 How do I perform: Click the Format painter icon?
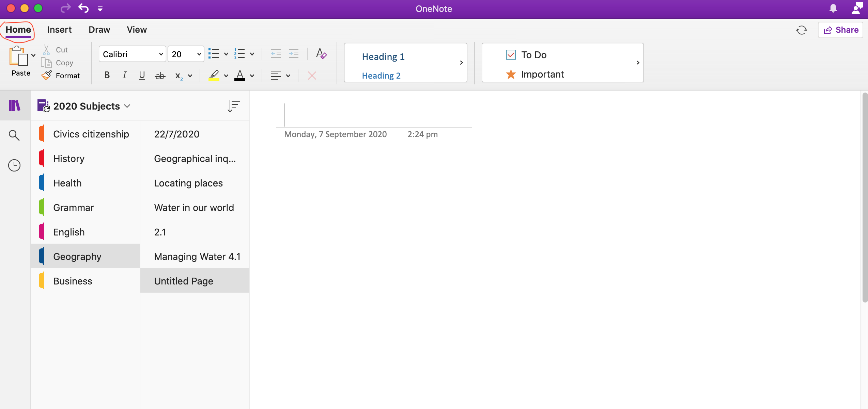pyautogui.click(x=47, y=75)
